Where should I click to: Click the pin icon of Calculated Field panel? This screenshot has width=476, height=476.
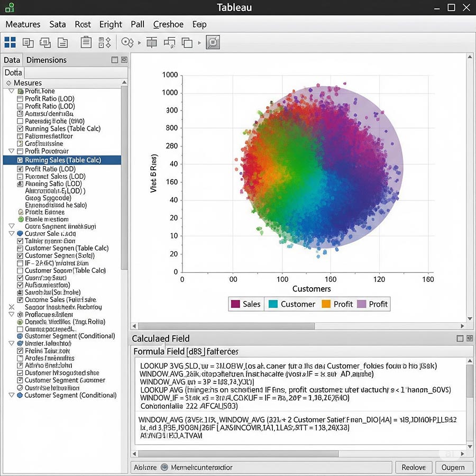470,338
